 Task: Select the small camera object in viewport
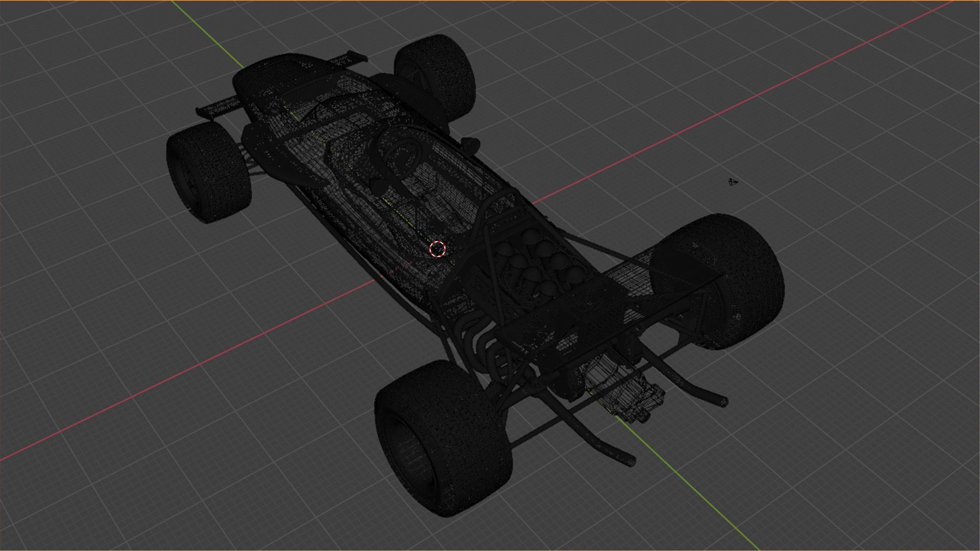pyautogui.click(x=733, y=182)
